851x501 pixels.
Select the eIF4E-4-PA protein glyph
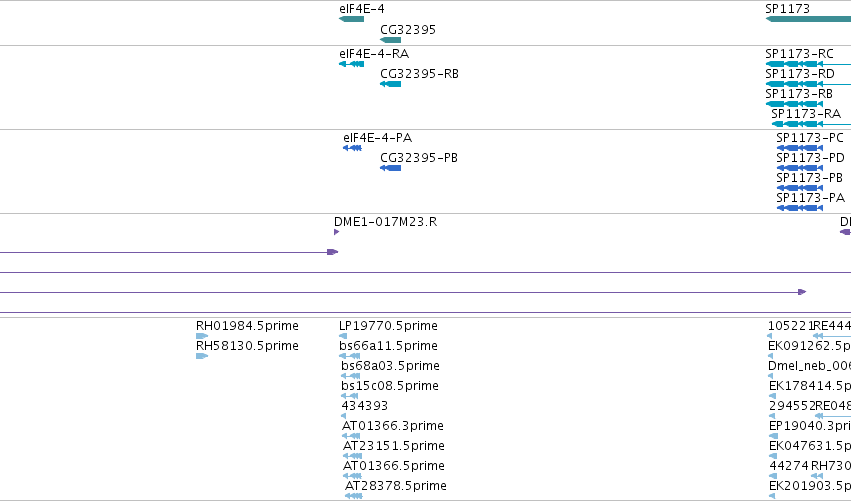[352, 148]
